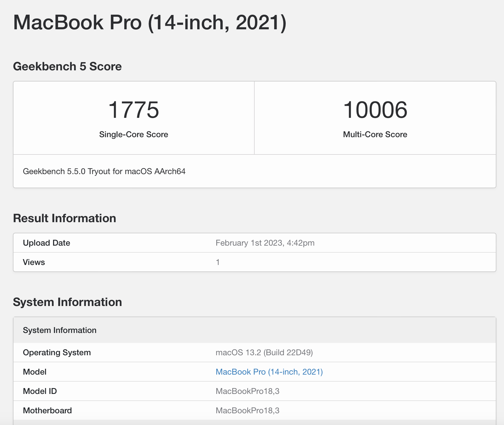Click the Views row label
Viewport: 504px width, 425px height.
34,262
